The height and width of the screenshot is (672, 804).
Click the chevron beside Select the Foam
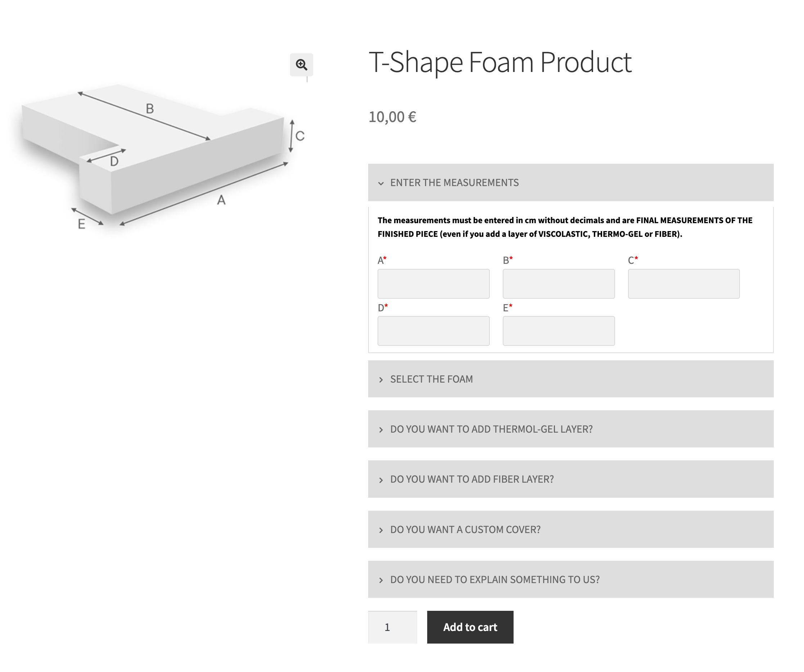point(381,380)
